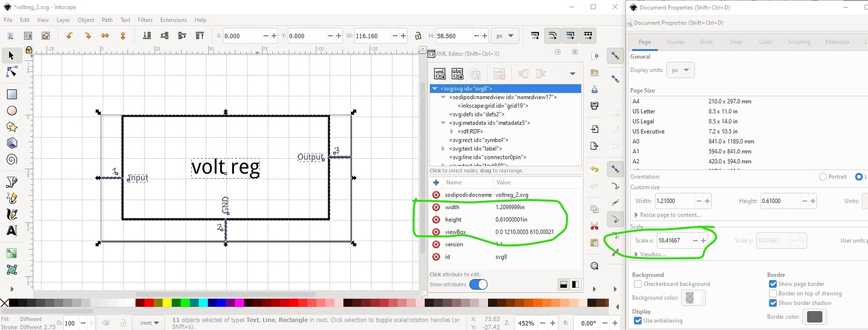Switch to the Guides tab
The width and height of the screenshot is (868, 330).
coord(676,42)
